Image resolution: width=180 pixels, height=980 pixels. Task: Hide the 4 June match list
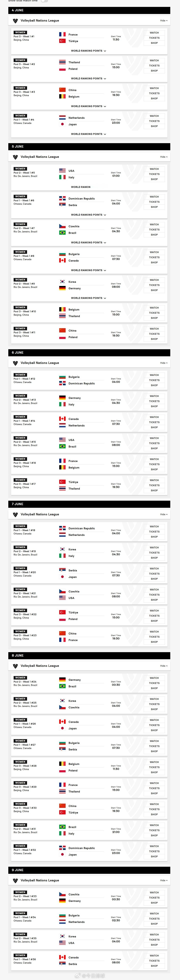[x=164, y=21]
